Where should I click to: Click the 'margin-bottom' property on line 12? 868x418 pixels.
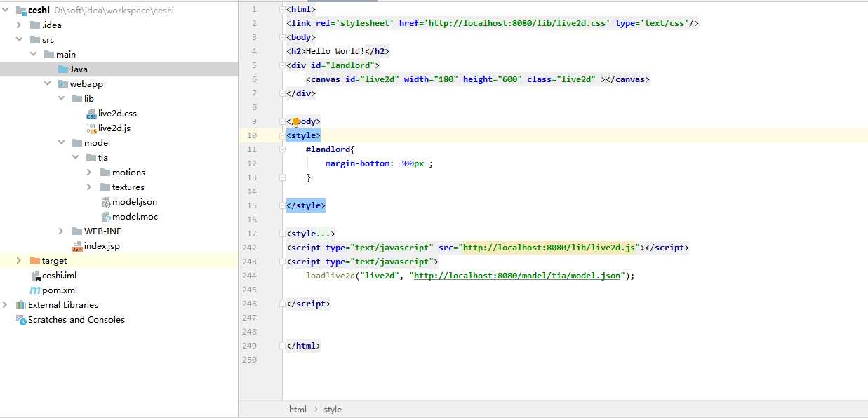[x=357, y=163]
